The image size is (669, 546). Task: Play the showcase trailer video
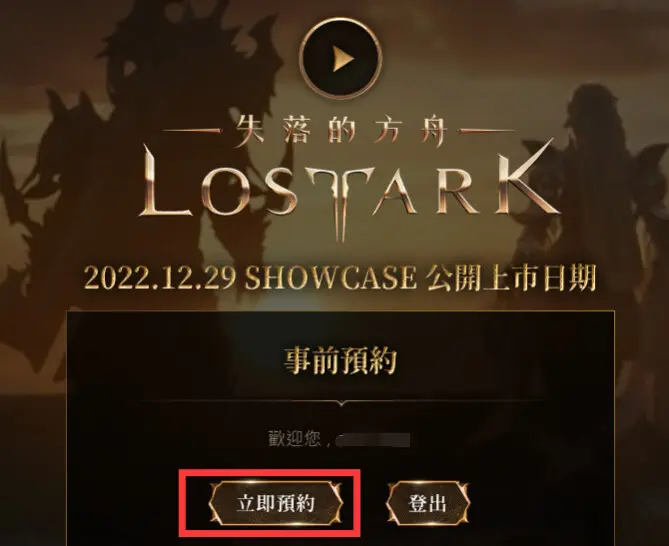[x=340, y=58]
